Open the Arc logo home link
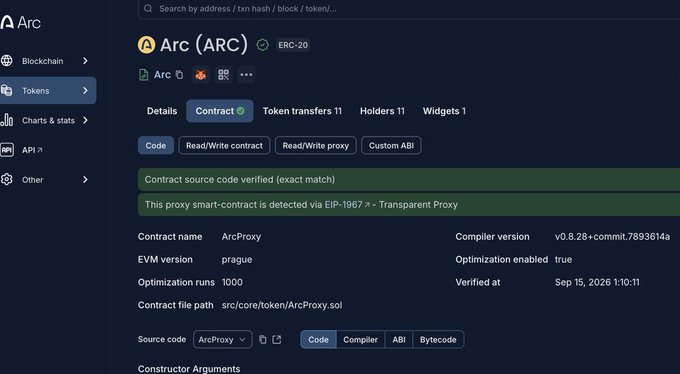This screenshot has height=374, width=680. coord(20,22)
